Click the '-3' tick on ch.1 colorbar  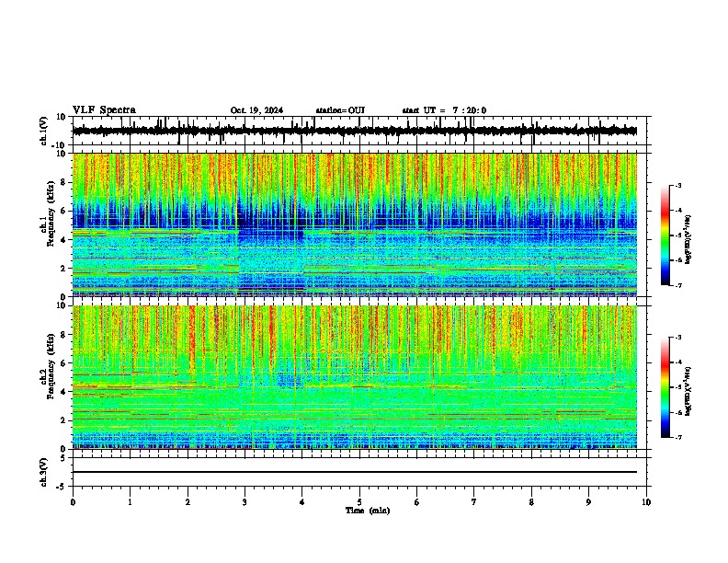pos(678,185)
